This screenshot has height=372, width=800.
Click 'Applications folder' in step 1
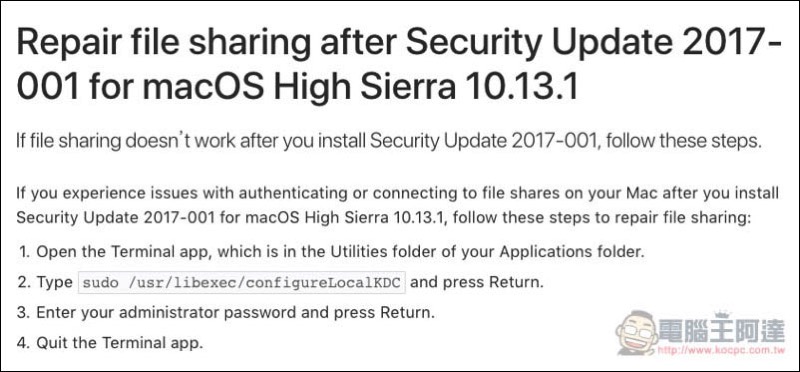coord(570,252)
